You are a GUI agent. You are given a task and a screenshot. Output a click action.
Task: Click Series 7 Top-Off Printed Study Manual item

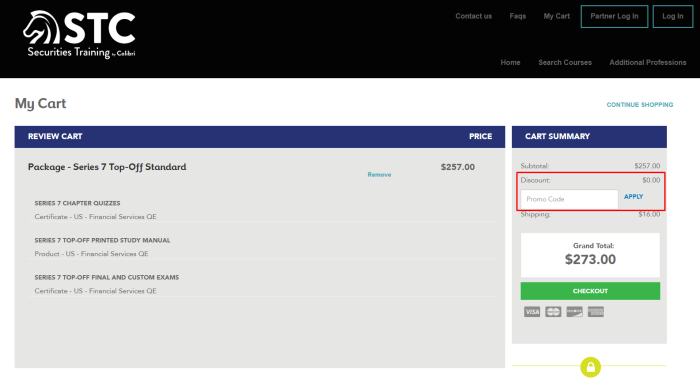102,240
